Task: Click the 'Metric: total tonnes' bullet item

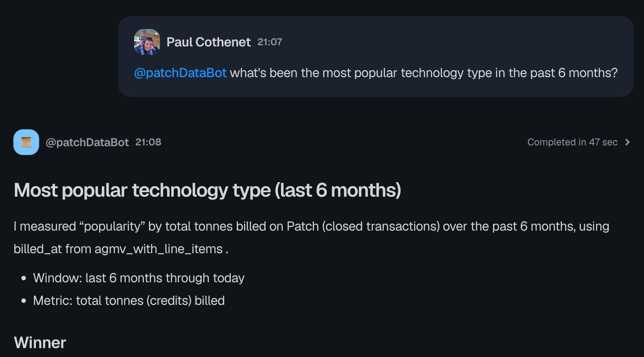Action: [128, 301]
